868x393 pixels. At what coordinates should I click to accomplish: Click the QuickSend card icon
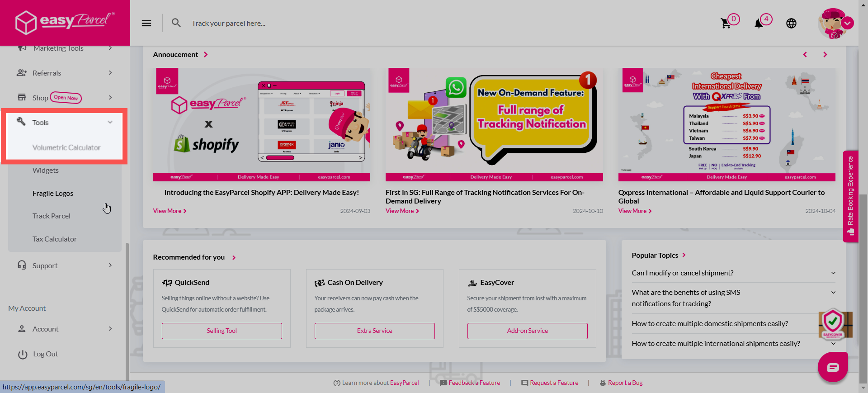point(167,283)
